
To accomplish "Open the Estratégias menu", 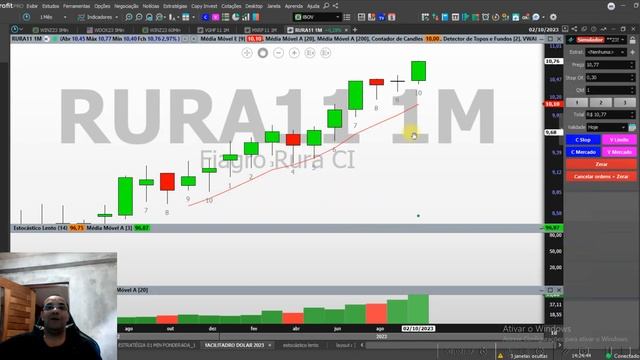I will 175,6.
